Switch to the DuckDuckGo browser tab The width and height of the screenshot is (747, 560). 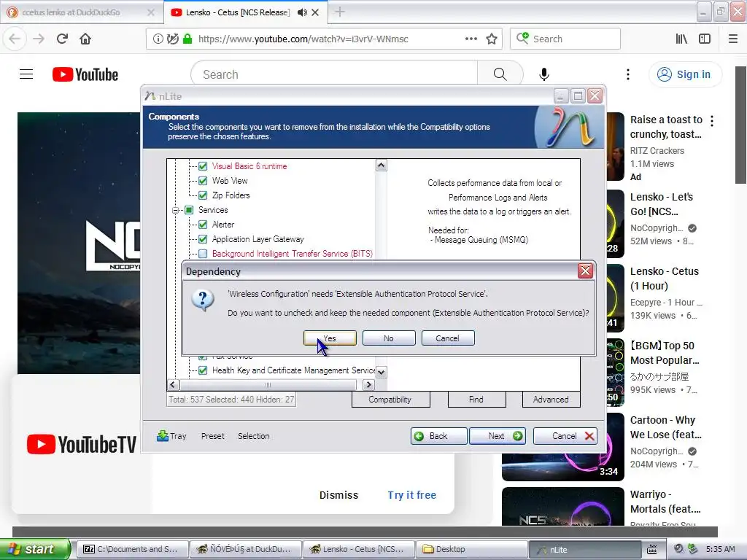81,12
